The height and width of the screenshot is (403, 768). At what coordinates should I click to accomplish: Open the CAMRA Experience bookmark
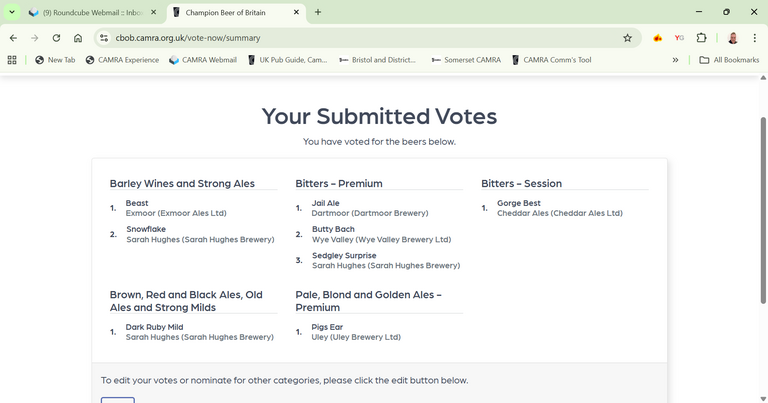(122, 60)
